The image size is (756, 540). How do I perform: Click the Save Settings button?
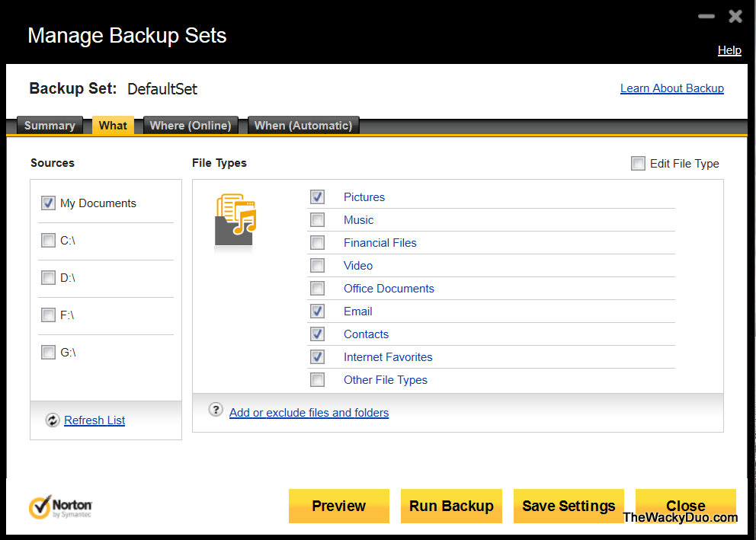tap(569, 506)
